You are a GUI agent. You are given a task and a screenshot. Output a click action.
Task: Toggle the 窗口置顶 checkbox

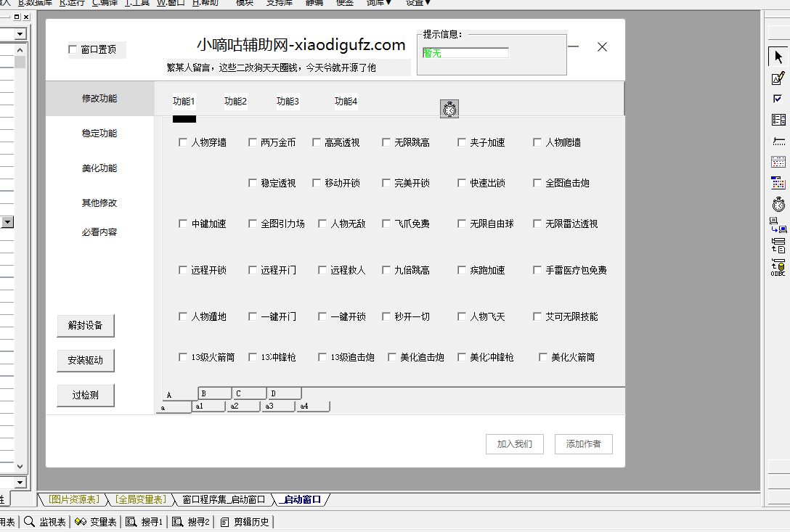73,49
